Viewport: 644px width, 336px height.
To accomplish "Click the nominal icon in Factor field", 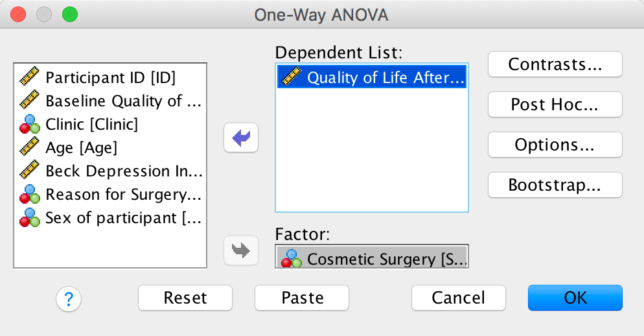I will pos(291,259).
